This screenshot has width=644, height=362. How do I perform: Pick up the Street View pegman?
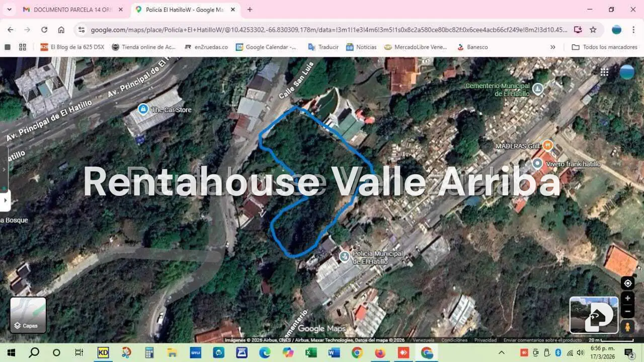[627, 327]
